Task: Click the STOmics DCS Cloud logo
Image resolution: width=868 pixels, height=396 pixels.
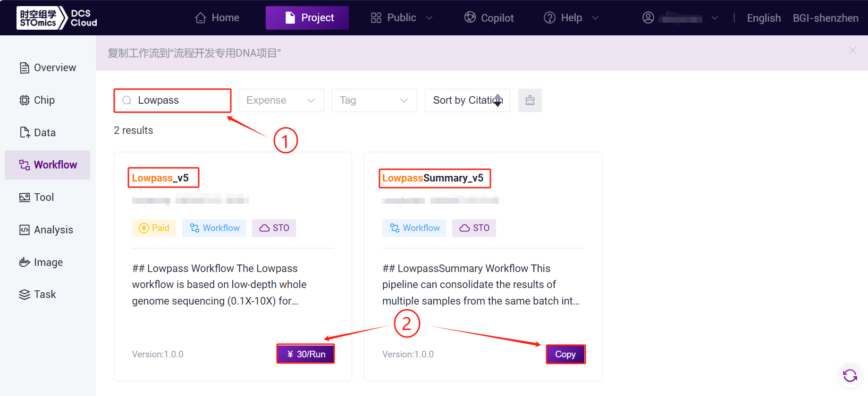Action: pyautogui.click(x=57, y=18)
